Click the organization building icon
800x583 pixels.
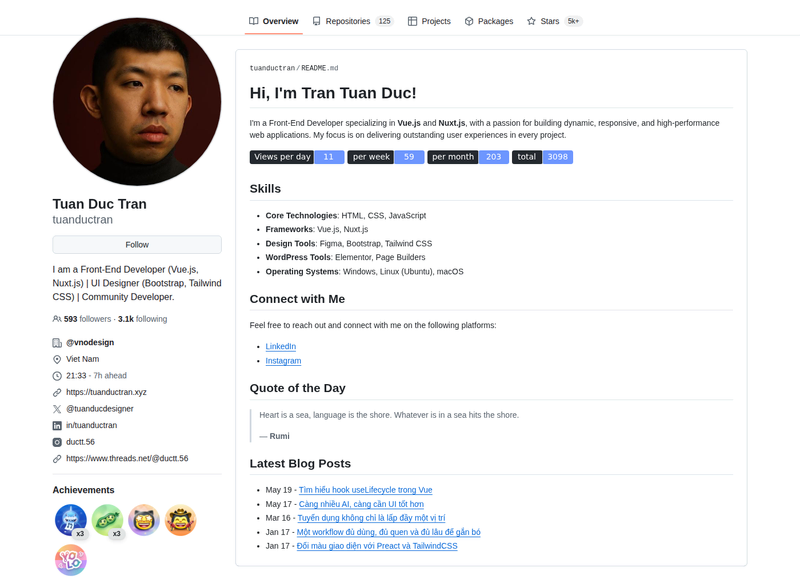click(x=57, y=343)
